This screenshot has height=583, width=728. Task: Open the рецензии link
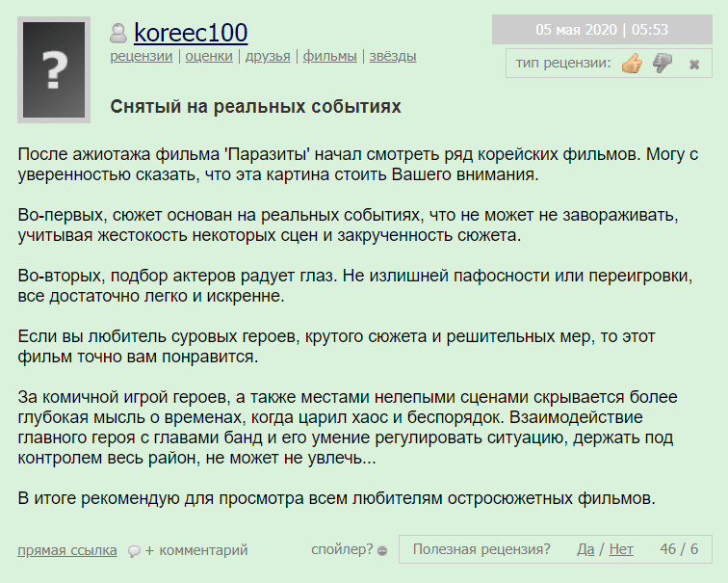coord(142,56)
